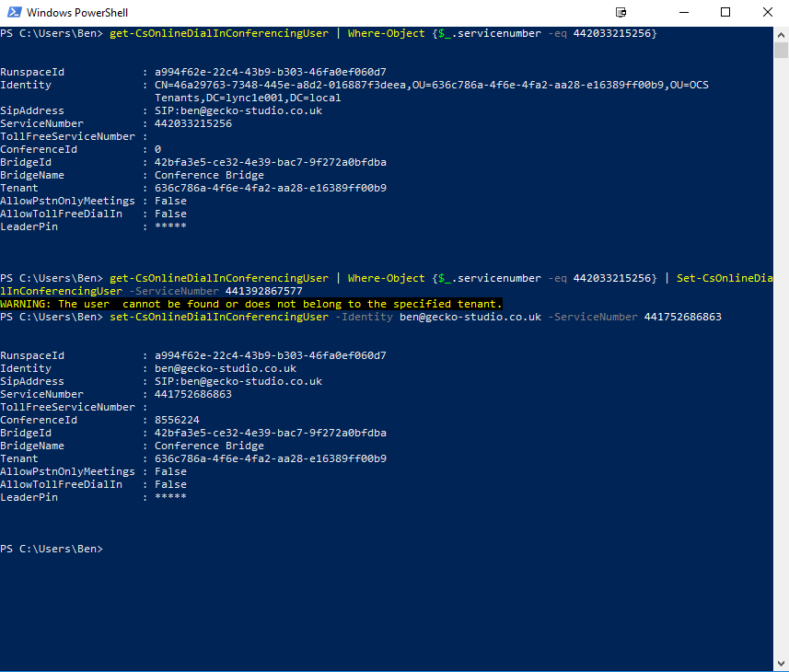This screenshot has height=672, width=789.
Task: Click the vertical scrollbar thumb
Action: (781, 51)
